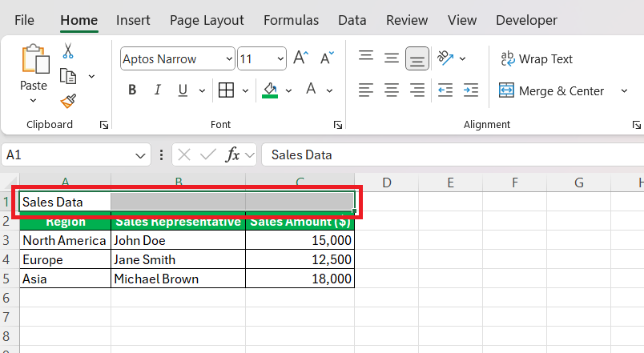Click the Increase Indent icon
Screen dimensions: 644x353
(471, 90)
